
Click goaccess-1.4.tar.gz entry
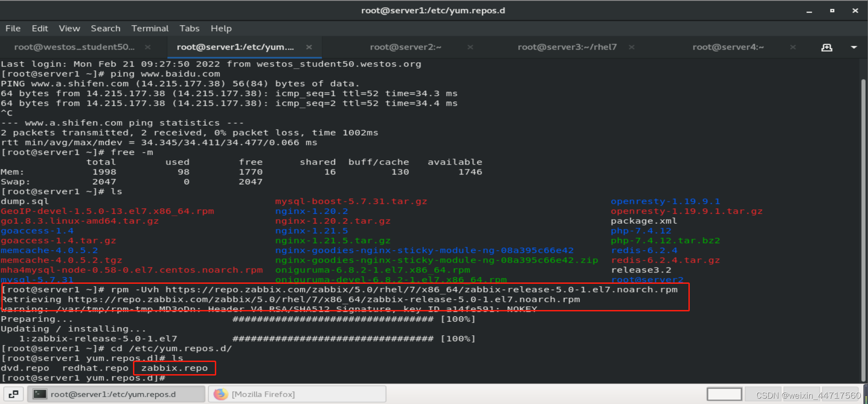58,241
